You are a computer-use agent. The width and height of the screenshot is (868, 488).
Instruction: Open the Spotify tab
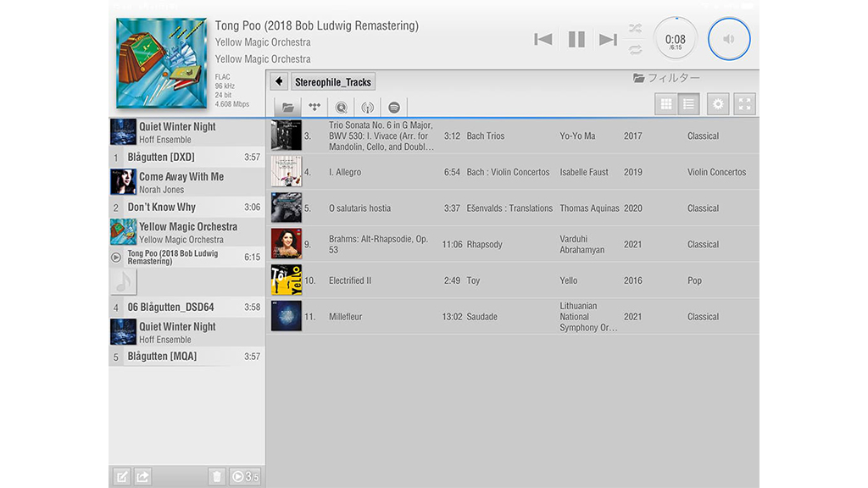click(x=394, y=107)
